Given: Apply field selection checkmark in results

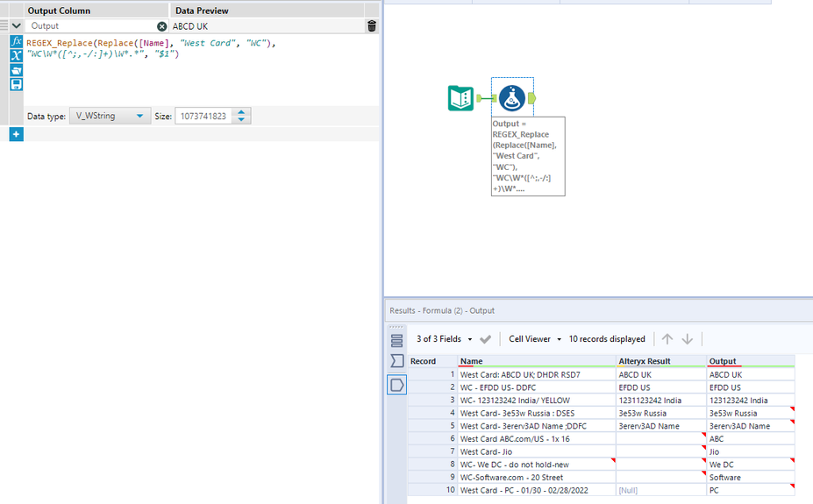Looking at the screenshot, I should coord(485,339).
